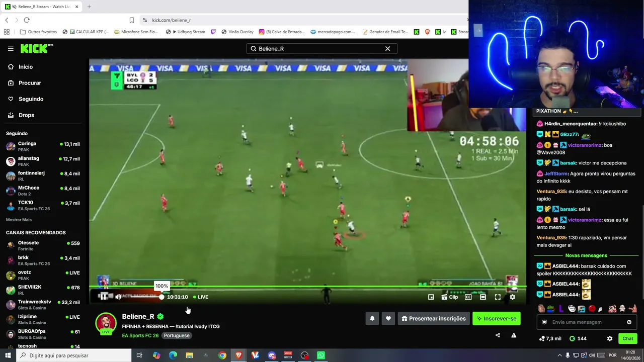The image size is (644, 362).
Task: Click Beliene_R's LIVE avatar
Action: coord(106,324)
